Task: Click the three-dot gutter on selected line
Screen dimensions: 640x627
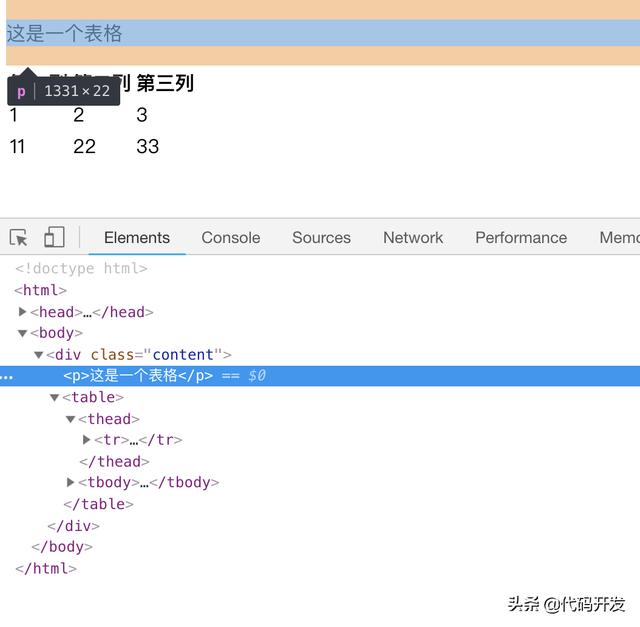Action: click(x=7, y=377)
